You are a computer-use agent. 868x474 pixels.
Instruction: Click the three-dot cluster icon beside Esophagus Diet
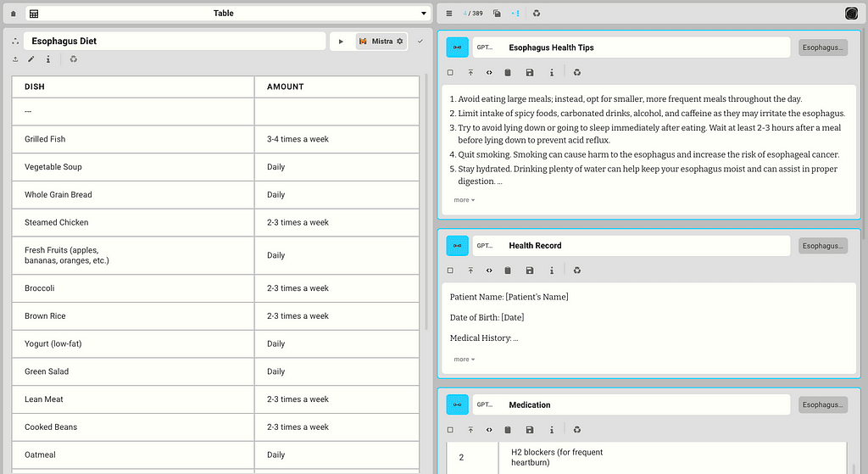click(x=15, y=41)
